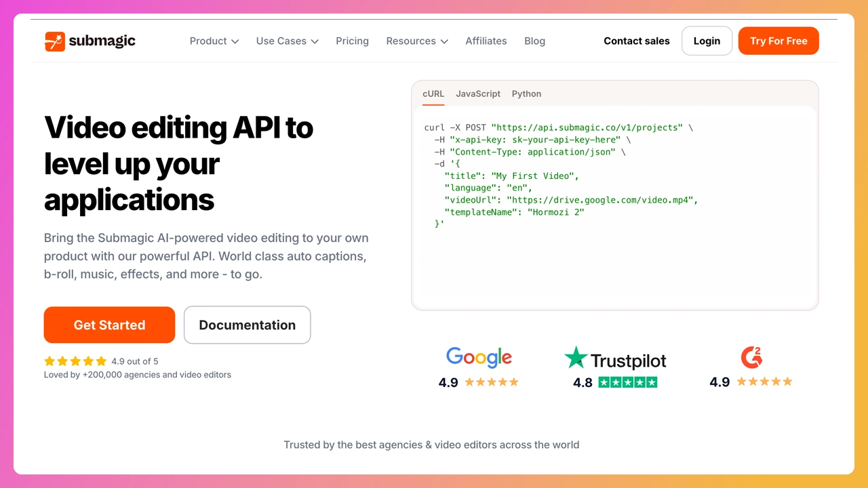
Task: Click the G2 logo icon
Action: [751, 357]
